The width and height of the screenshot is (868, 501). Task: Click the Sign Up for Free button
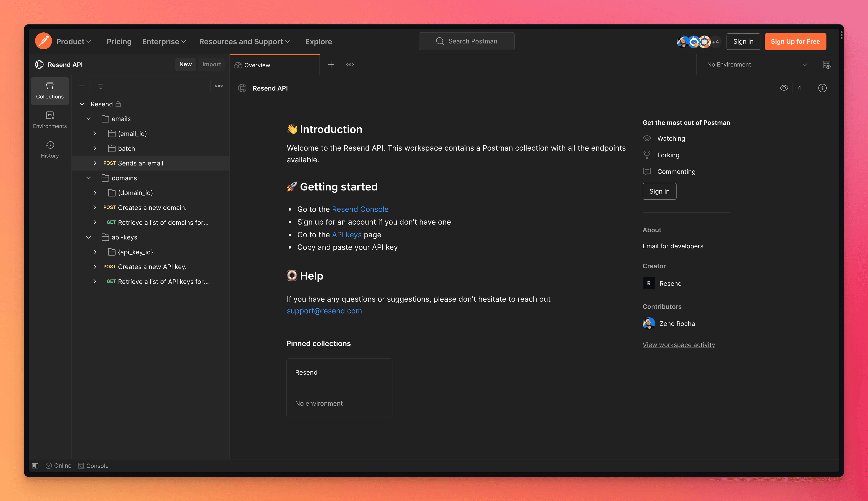795,41
